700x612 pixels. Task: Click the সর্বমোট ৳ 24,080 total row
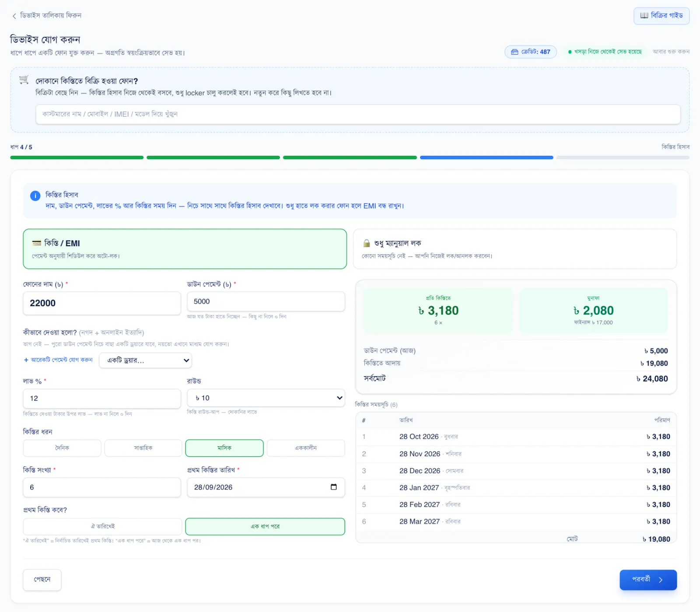[x=516, y=379]
